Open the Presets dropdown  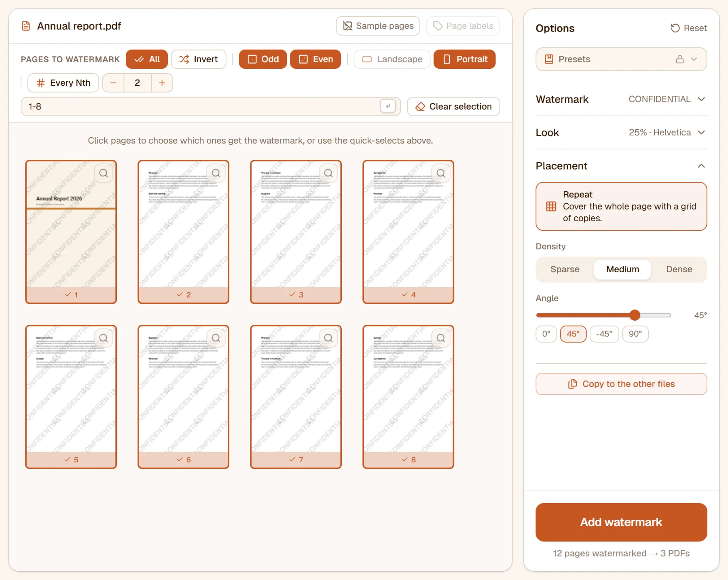click(621, 59)
